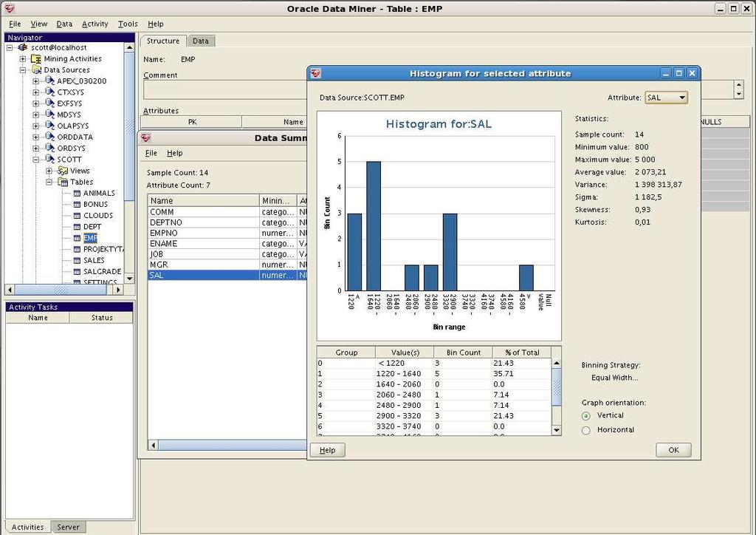This screenshot has height=535, width=756.
Task: Click the Data Sources folder icon
Action: coord(37,70)
